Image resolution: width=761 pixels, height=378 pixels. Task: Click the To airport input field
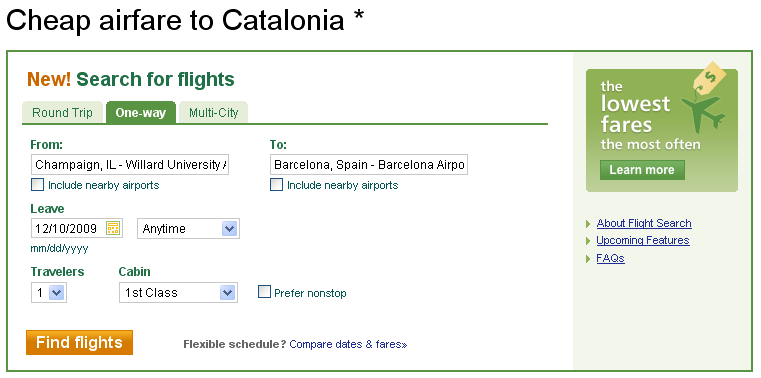pyautogui.click(x=369, y=165)
